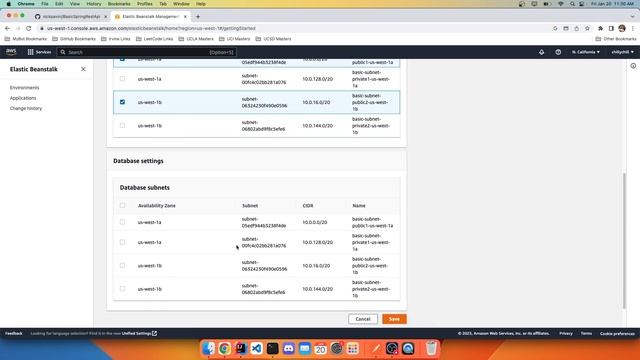This screenshot has height=360, width=640.
Task: Open Launchpad from the dock
Action: point(353,348)
